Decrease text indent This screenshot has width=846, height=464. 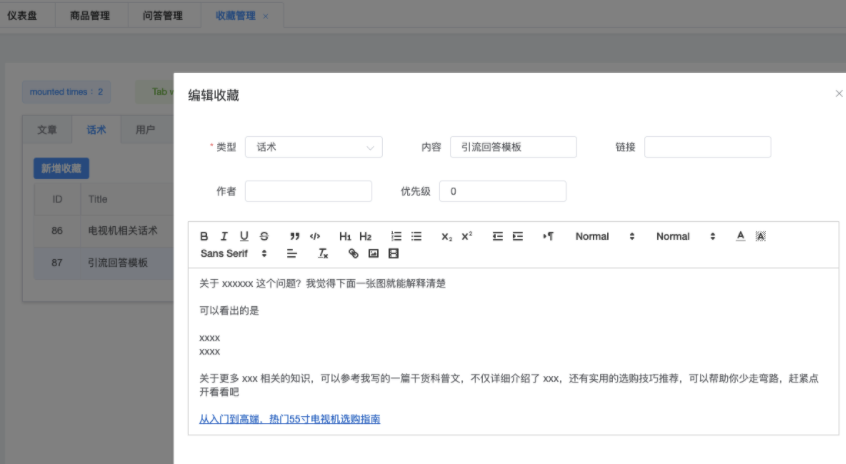(x=497, y=236)
